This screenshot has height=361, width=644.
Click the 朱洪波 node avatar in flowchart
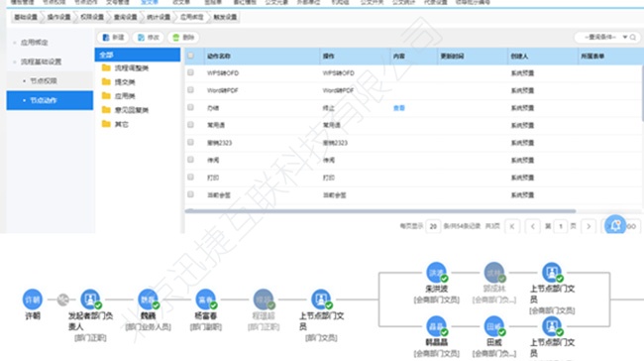click(x=436, y=272)
